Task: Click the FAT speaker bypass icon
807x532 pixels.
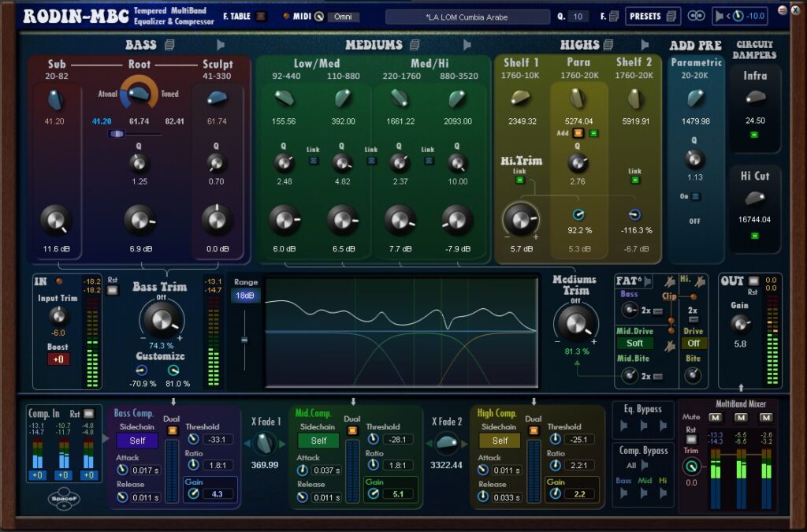Action: [647, 281]
